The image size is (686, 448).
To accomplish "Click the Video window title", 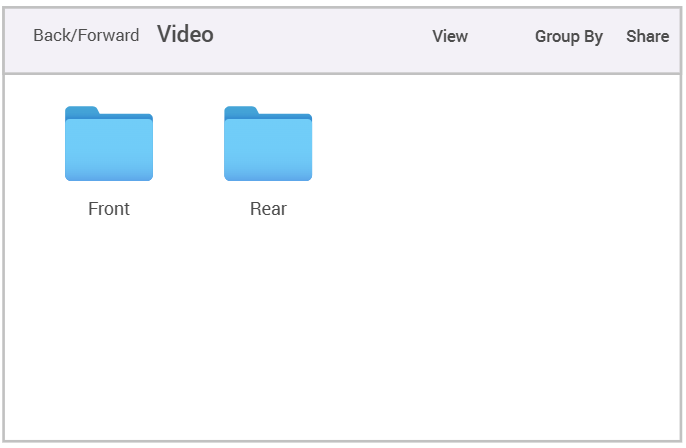I will click(x=185, y=35).
